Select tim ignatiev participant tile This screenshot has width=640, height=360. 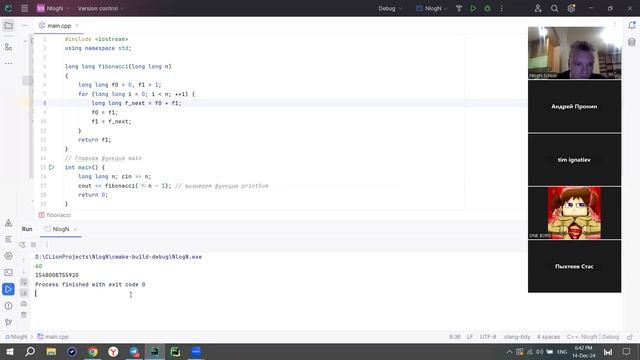pos(574,160)
